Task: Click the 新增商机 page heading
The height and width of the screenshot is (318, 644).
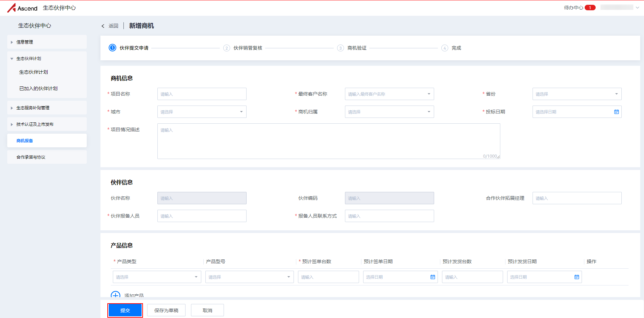Action: point(142,26)
